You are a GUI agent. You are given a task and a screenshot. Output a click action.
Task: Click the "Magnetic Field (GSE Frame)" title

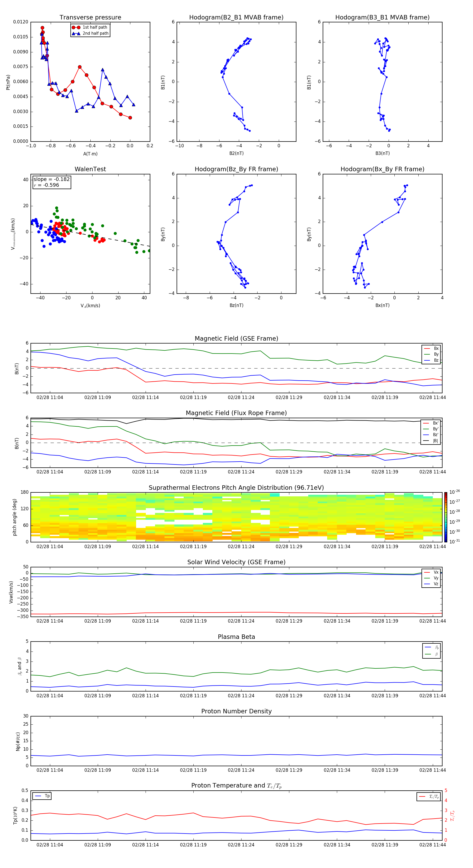(x=236, y=339)
